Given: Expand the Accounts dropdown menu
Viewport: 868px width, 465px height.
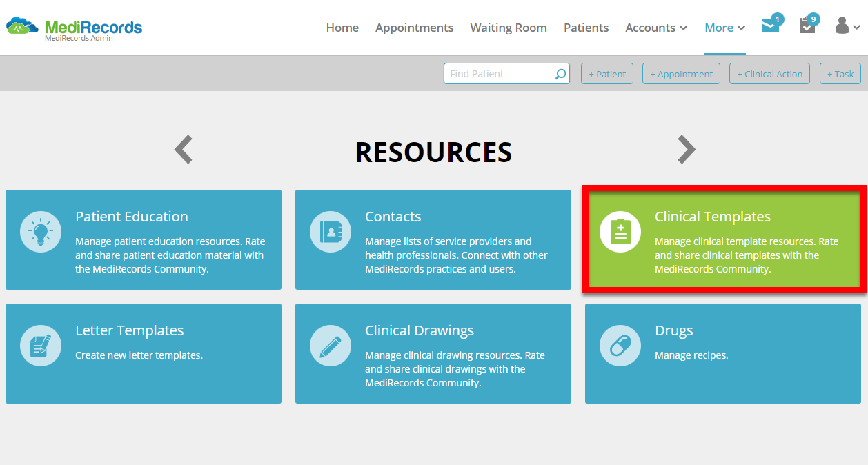Looking at the screenshot, I should [x=656, y=28].
